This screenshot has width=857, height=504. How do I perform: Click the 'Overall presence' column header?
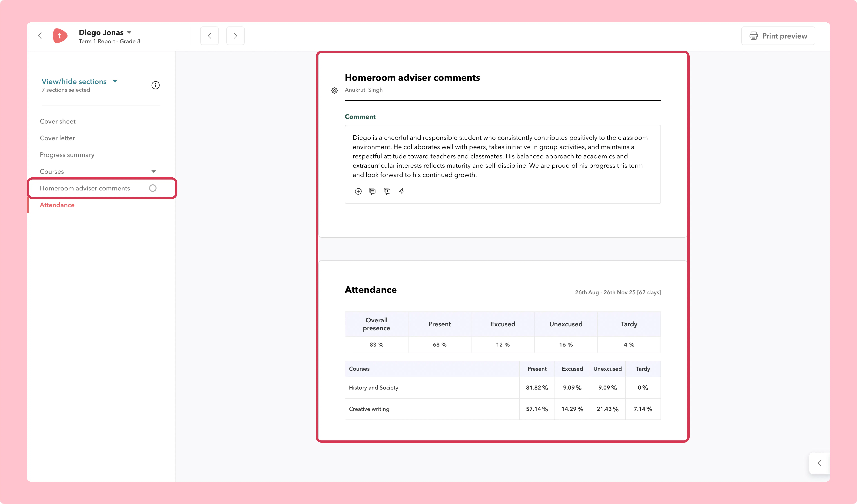point(376,324)
